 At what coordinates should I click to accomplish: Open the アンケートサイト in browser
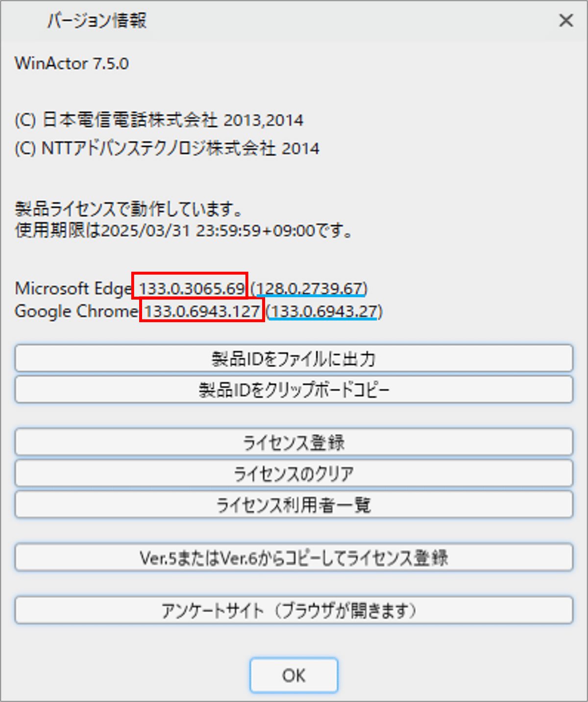coord(293,610)
